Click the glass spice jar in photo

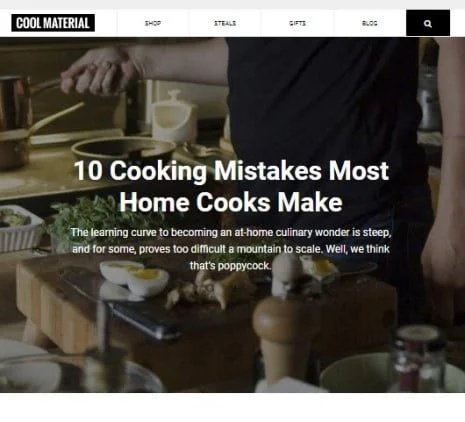[x=418, y=357]
